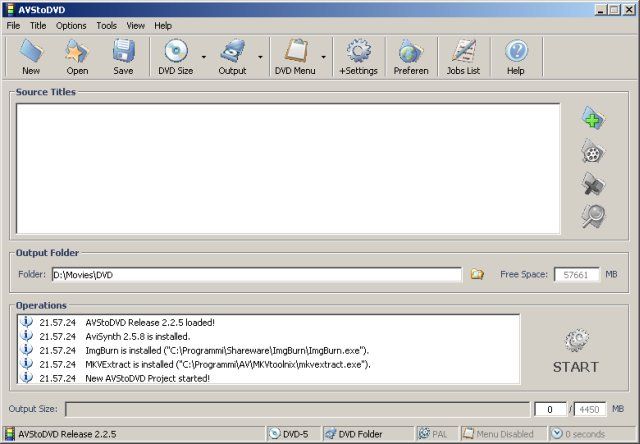Click the DVD-5 status bar item
The height and width of the screenshot is (444, 640).
pyautogui.click(x=293, y=434)
